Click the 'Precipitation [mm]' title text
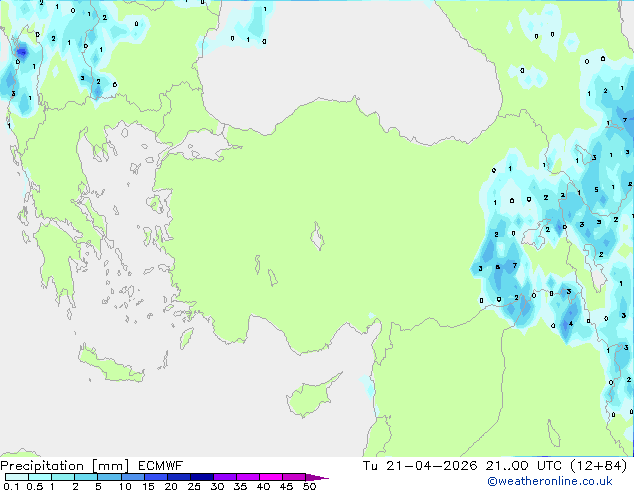The width and height of the screenshot is (634, 490). (x=65, y=466)
